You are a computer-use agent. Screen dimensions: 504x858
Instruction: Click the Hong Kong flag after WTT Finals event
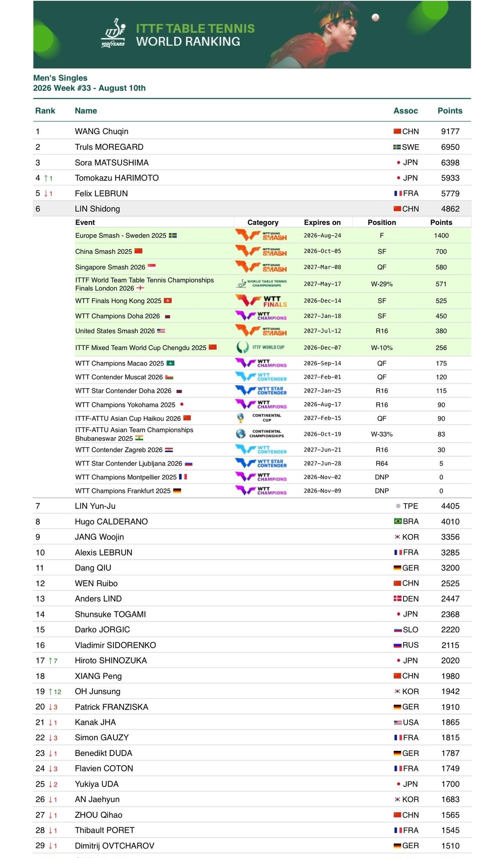click(168, 301)
